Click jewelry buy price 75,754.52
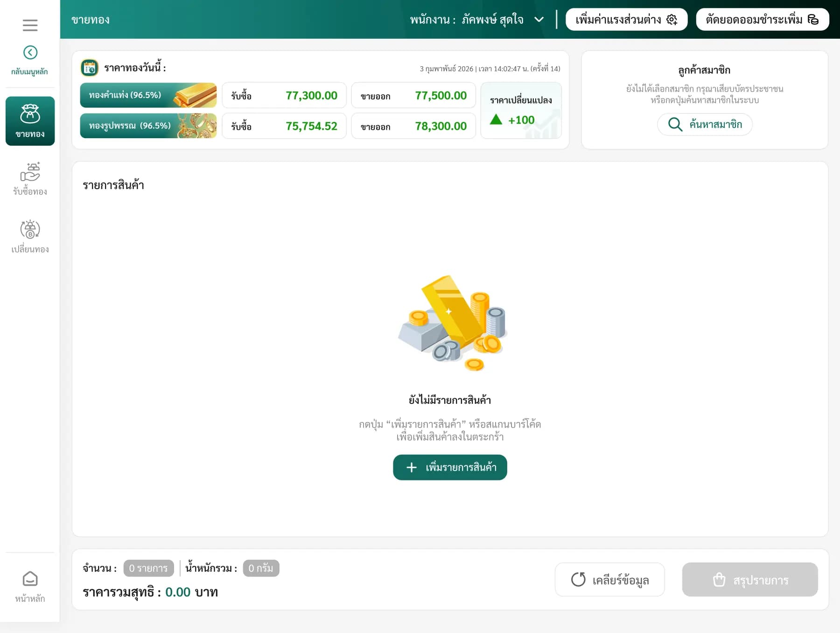 [311, 127]
